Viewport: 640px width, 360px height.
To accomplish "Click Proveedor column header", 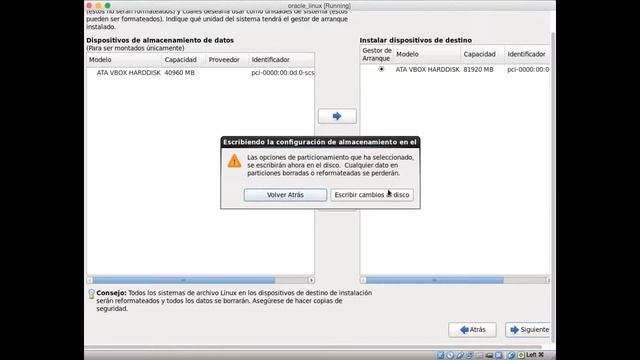I will coord(227,60).
